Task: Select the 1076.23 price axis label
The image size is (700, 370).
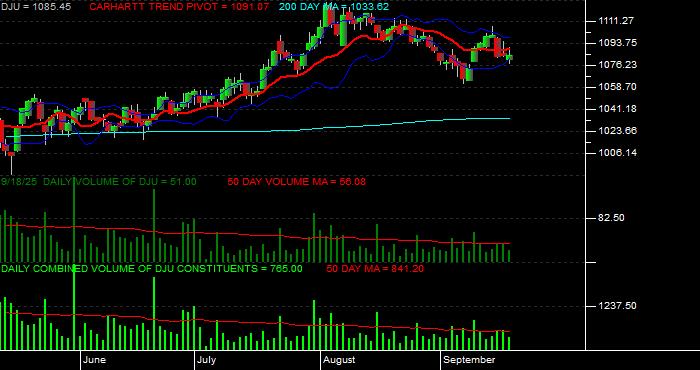Action: [618, 65]
